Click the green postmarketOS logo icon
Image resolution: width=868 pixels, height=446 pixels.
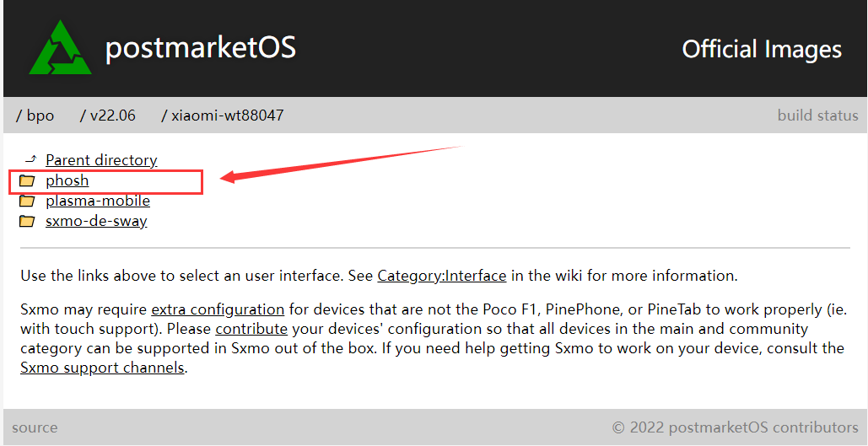60,48
